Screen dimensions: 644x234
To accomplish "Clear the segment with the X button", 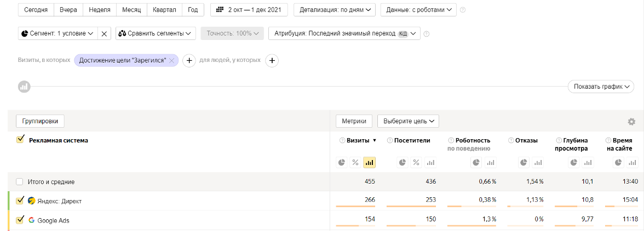I will pos(104,34).
